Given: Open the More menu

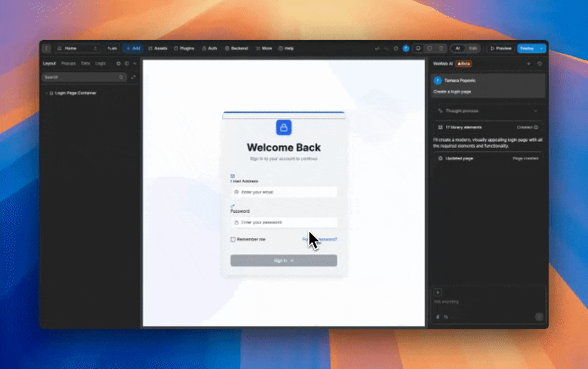Looking at the screenshot, I should coord(264,48).
